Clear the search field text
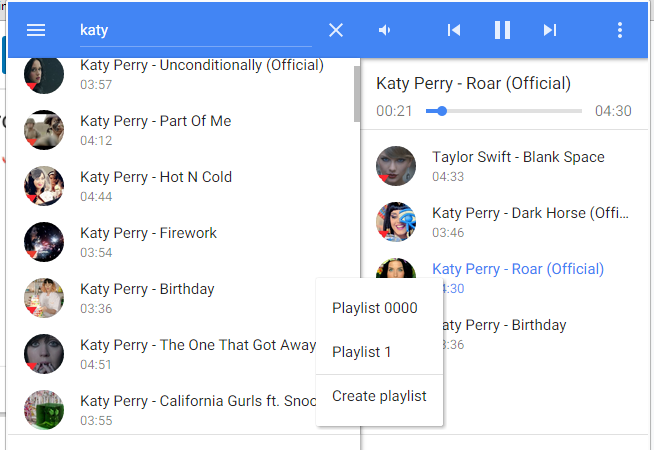 (336, 30)
